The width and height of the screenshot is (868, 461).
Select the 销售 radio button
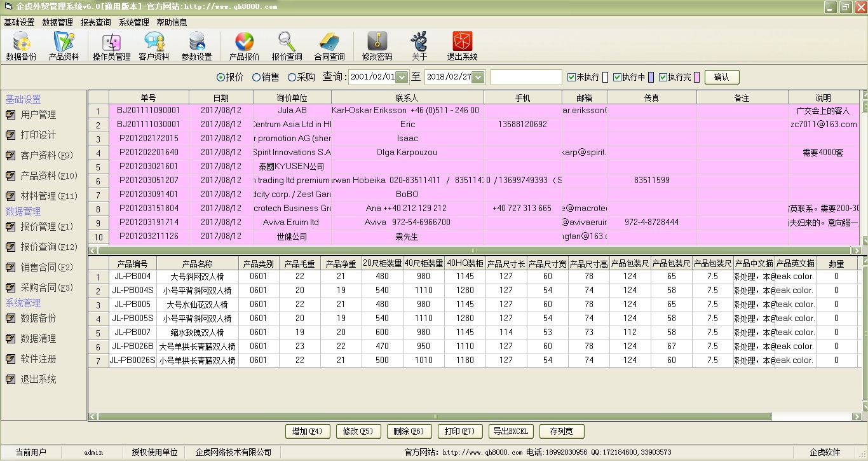point(257,78)
